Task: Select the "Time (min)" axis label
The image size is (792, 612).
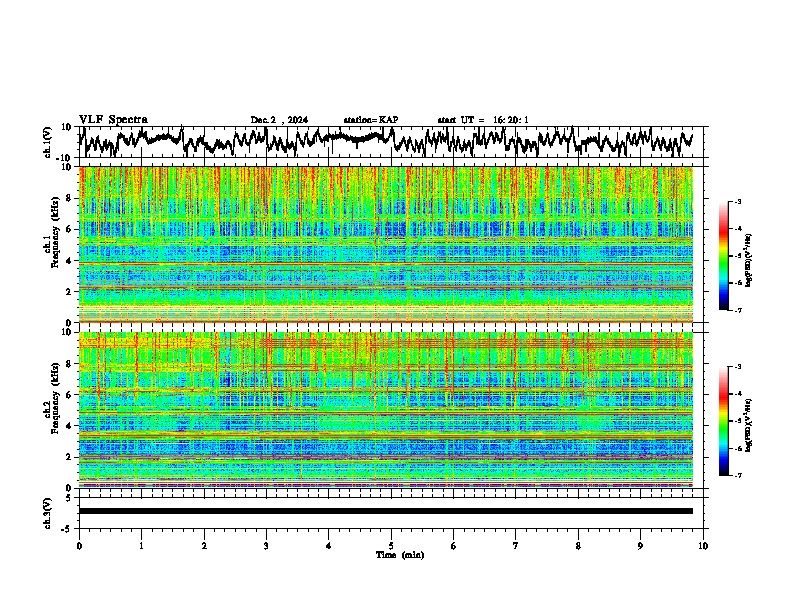Action: pyautogui.click(x=400, y=555)
